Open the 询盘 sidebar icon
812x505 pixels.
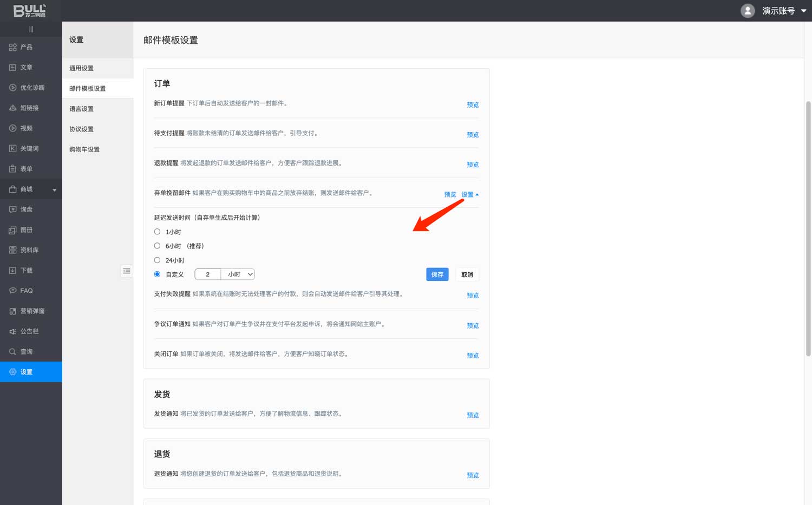[13, 209]
